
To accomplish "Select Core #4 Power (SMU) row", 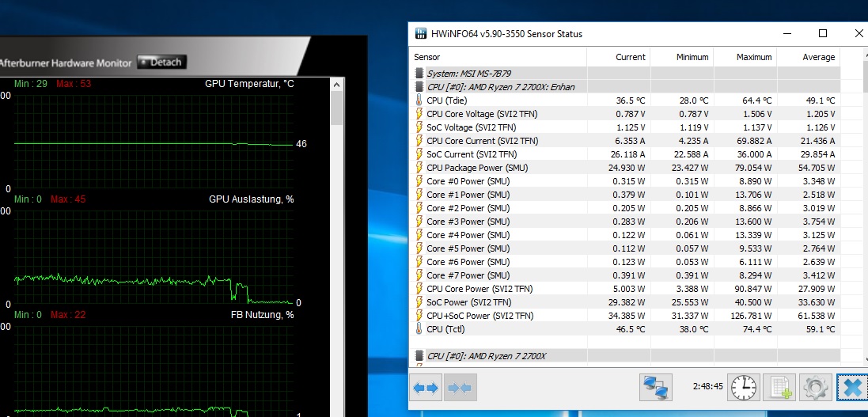I will pyautogui.click(x=626, y=235).
